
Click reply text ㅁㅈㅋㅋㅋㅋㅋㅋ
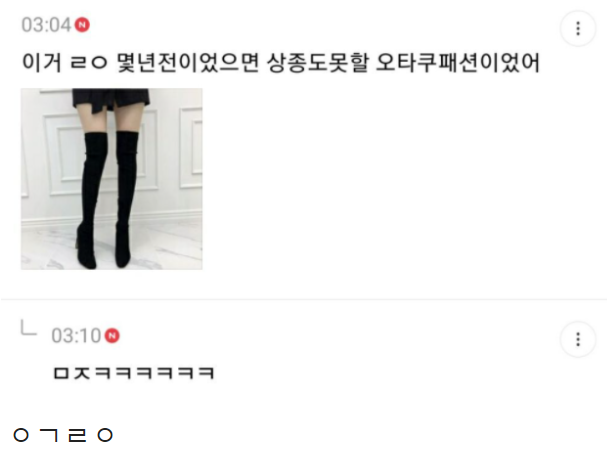click(134, 373)
